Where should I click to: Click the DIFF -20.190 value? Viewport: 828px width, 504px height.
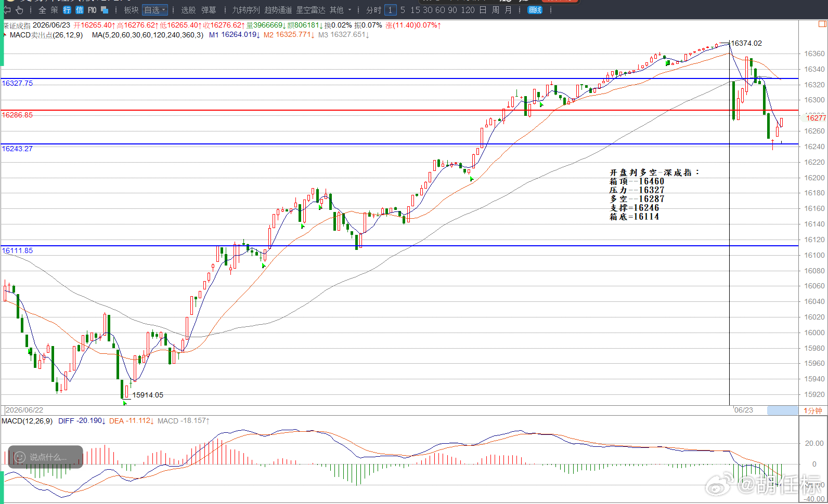pos(82,421)
